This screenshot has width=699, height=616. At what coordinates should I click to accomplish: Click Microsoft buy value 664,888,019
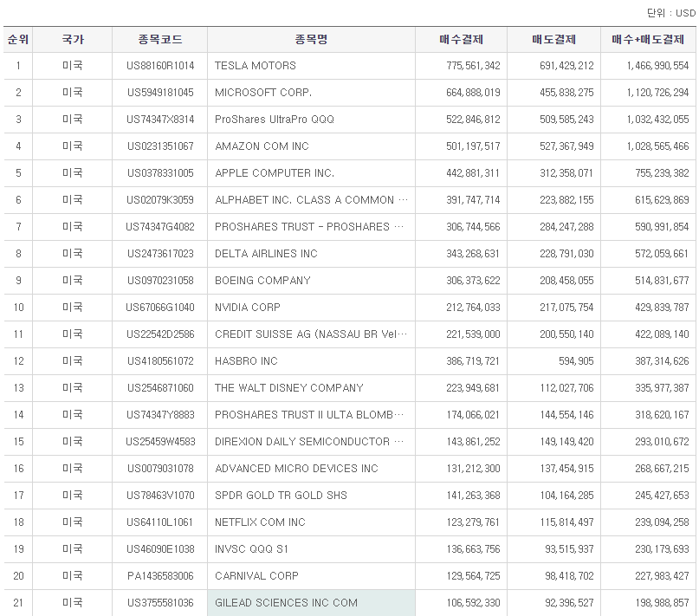pyautogui.click(x=473, y=93)
